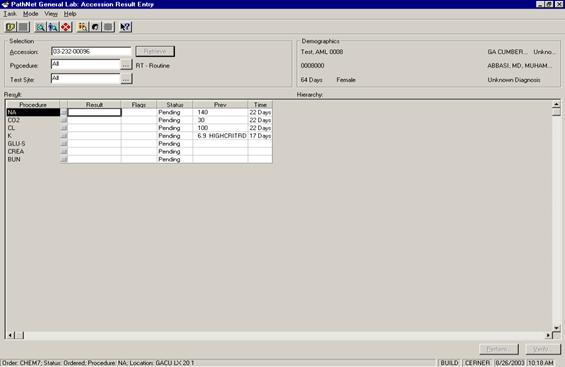Click the first green toolbar icon
Viewport: 565px width, 367px height.
coord(10,27)
